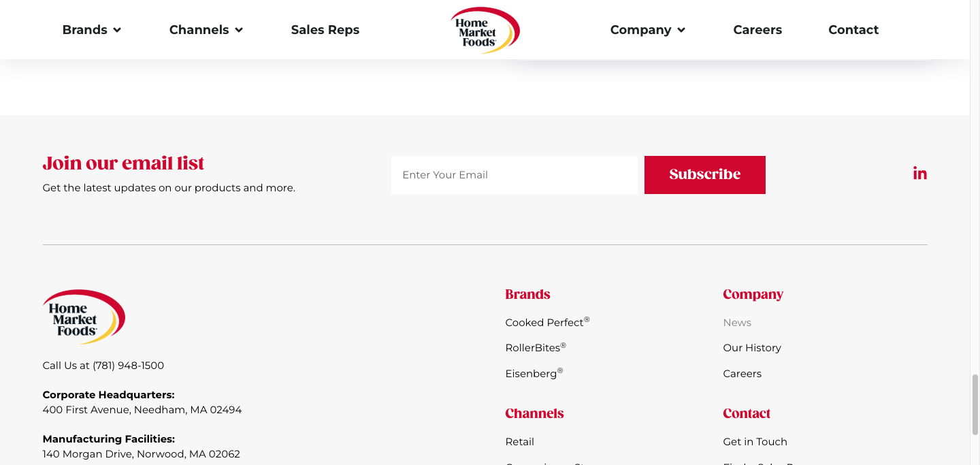
Task: View the Our History page link
Action: 751,348
